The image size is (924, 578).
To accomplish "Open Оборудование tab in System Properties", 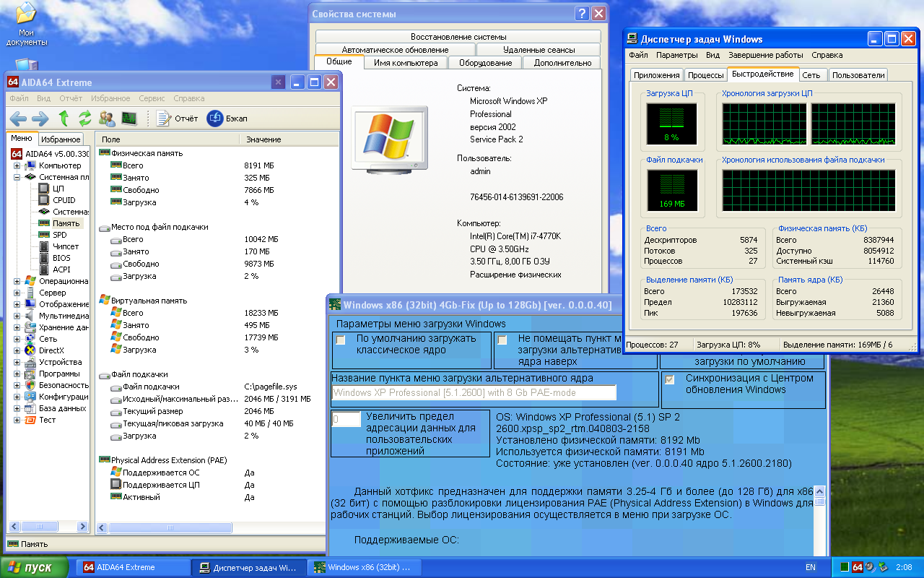I will coord(485,63).
